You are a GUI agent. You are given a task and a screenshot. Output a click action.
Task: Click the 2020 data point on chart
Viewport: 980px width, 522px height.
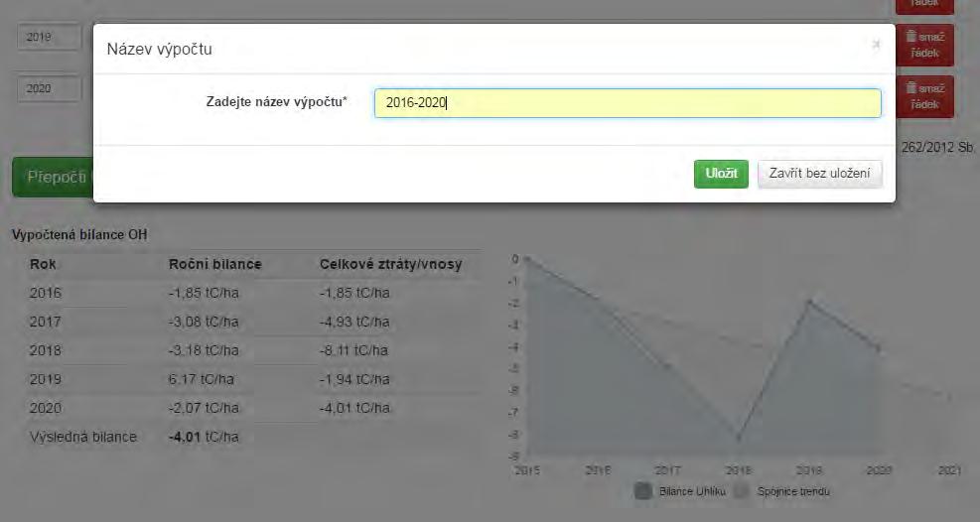coord(879,348)
